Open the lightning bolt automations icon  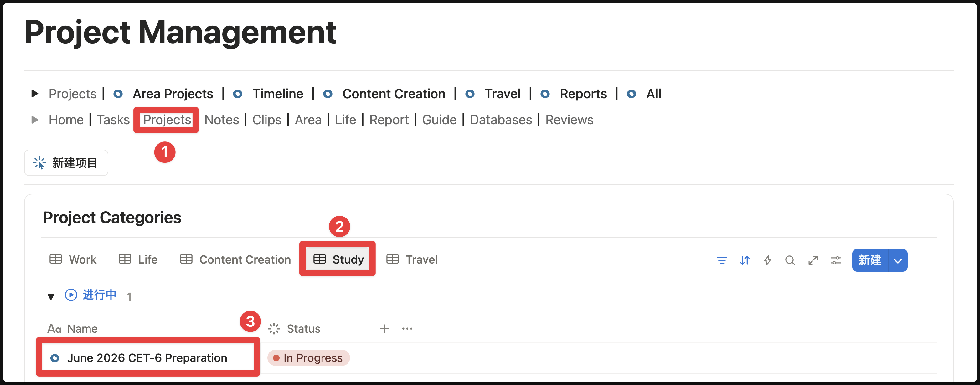click(x=767, y=261)
